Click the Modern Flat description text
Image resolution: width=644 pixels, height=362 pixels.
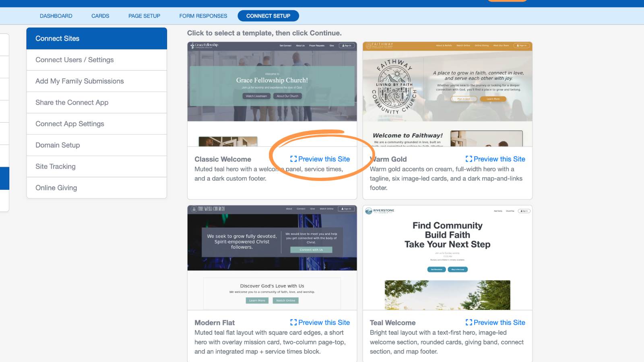(x=270, y=342)
